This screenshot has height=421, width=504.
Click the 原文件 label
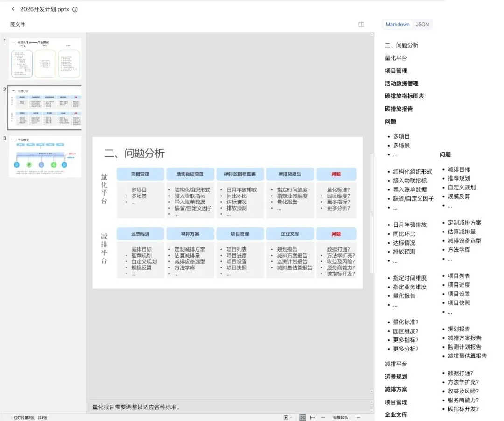click(x=17, y=24)
